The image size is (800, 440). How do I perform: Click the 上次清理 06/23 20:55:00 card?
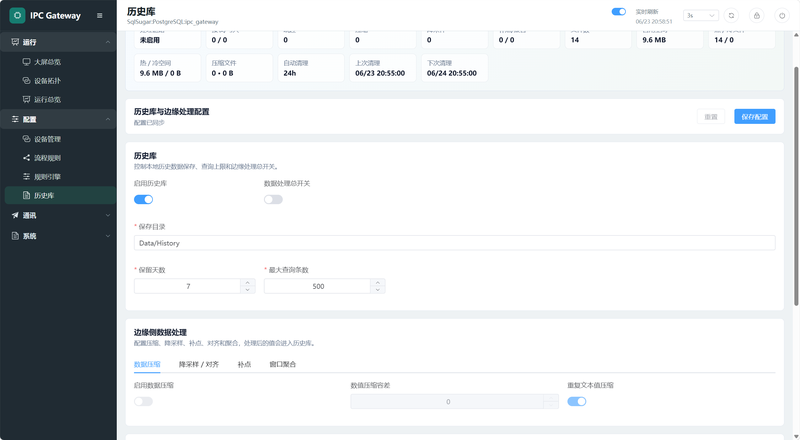pos(383,68)
